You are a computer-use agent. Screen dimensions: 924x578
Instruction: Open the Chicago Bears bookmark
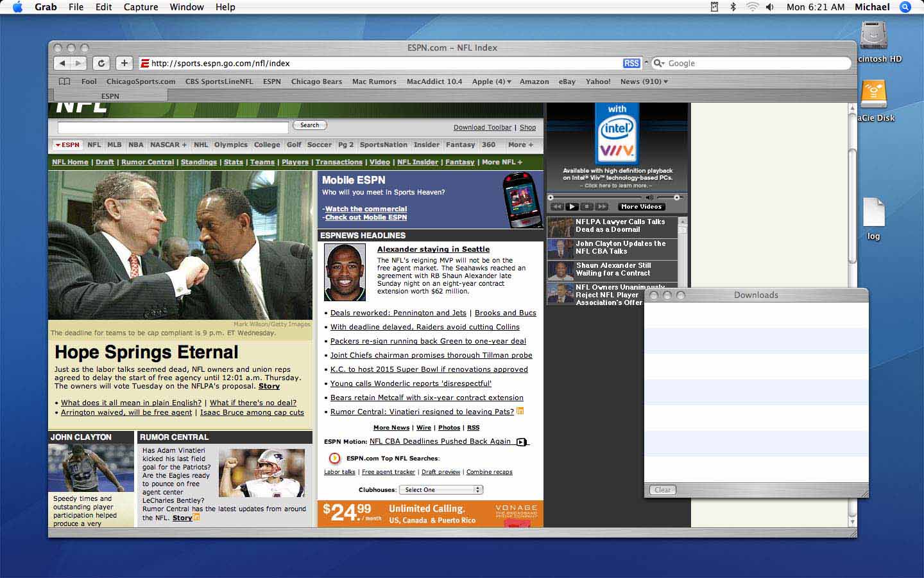pos(316,82)
